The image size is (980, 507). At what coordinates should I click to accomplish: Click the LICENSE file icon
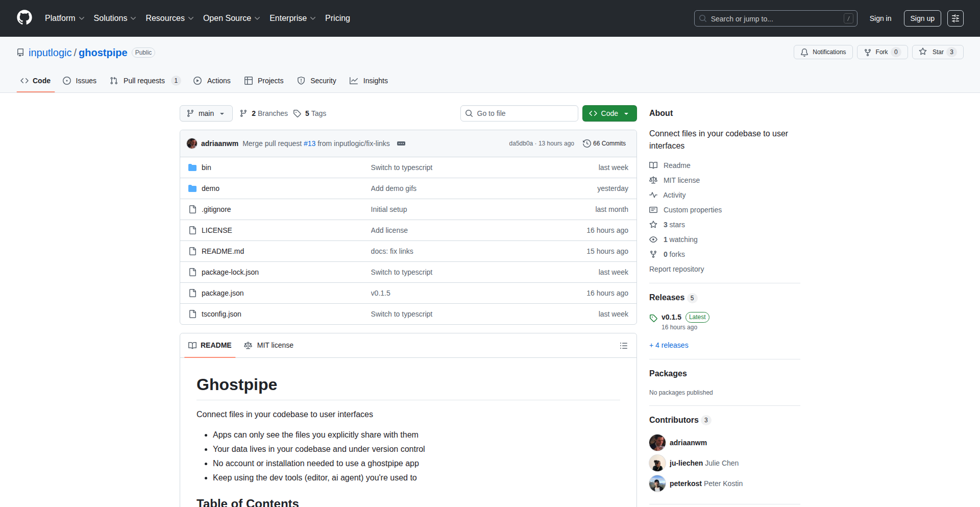tap(192, 230)
